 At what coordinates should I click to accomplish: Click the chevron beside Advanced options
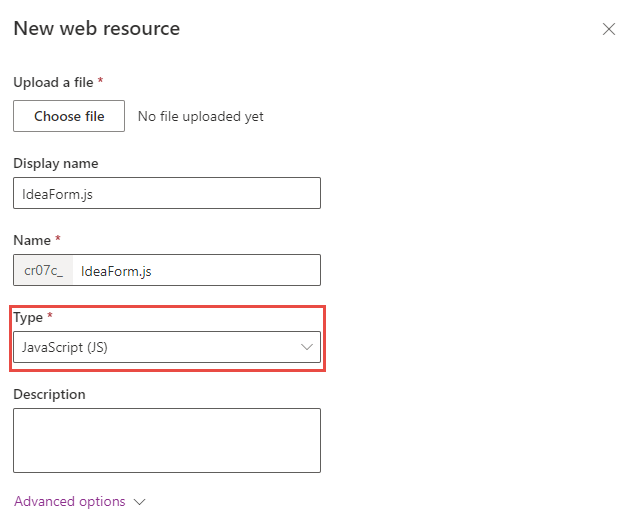[139, 502]
